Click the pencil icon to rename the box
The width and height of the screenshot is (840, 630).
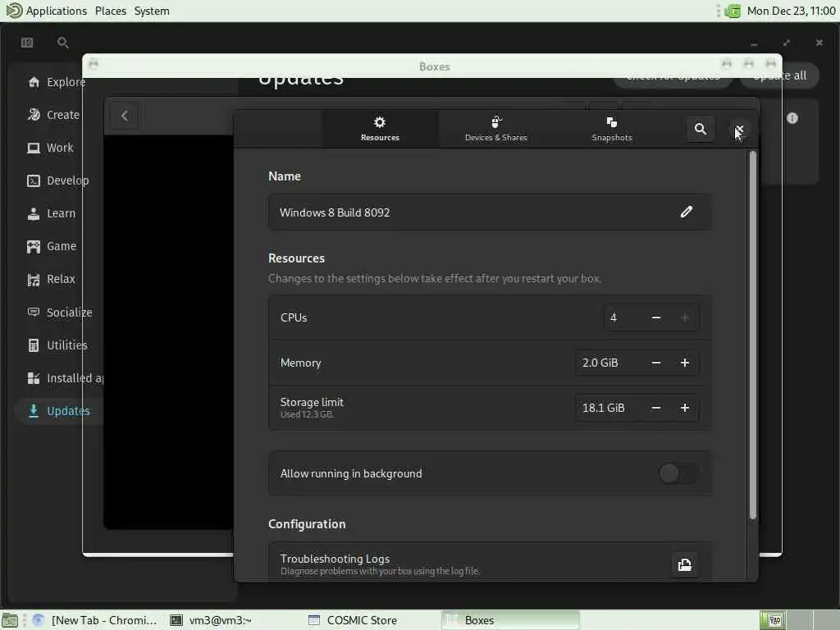coord(687,212)
